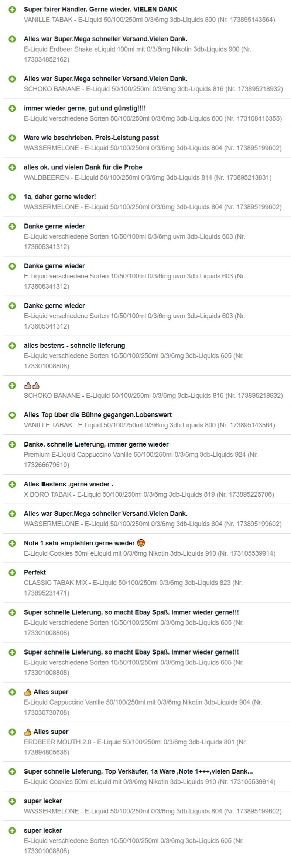291x868 pixels.
Task: Open the Premium E-Liquid Cappuccino Vanille listing
Action: (x=141, y=459)
